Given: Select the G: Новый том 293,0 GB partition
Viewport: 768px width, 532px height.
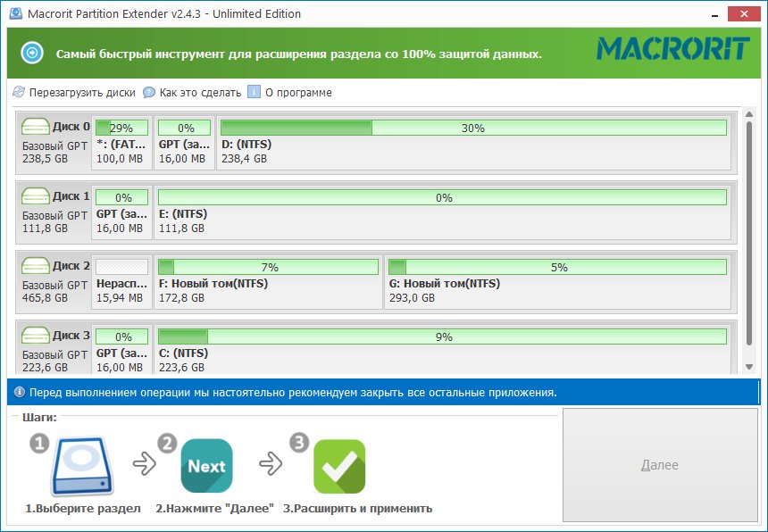Looking at the screenshot, I should tap(558, 281).
